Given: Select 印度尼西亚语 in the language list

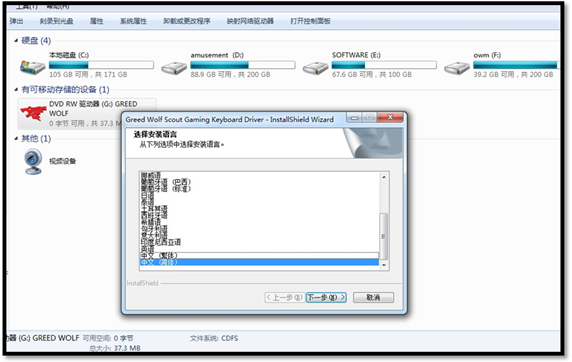Looking at the screenshot, I should 259,242.
